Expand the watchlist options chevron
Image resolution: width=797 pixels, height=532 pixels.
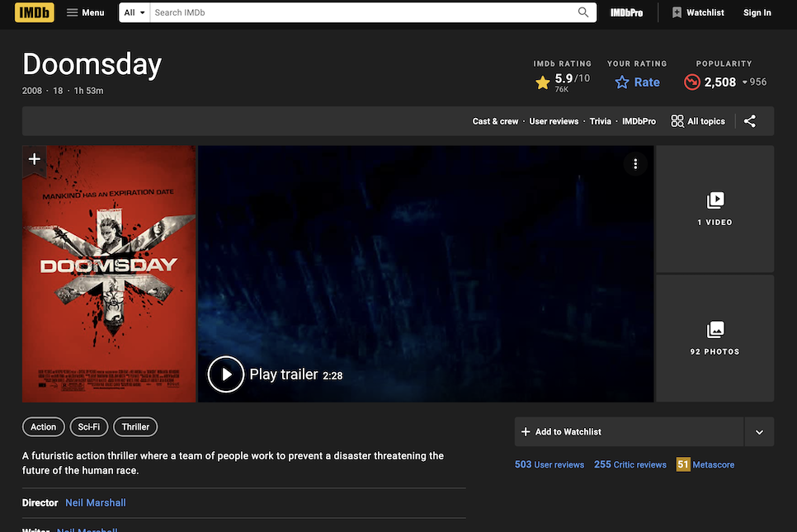pos(759,432)
